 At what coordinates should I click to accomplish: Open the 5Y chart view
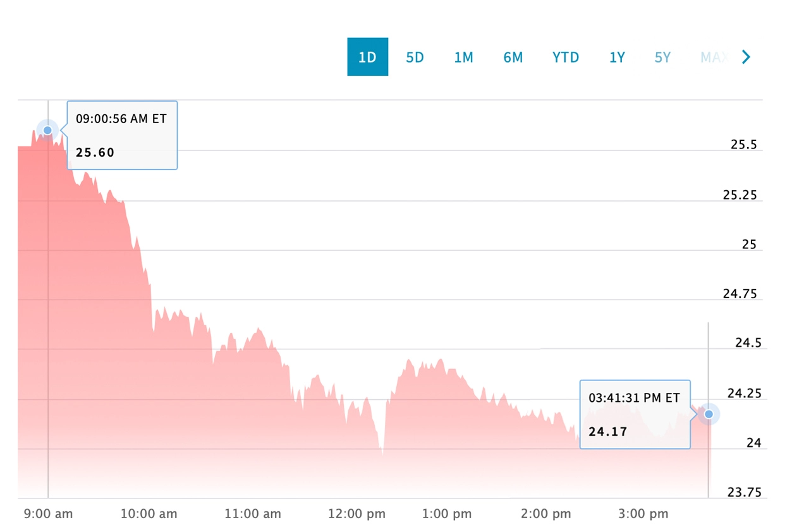[662, 57]
